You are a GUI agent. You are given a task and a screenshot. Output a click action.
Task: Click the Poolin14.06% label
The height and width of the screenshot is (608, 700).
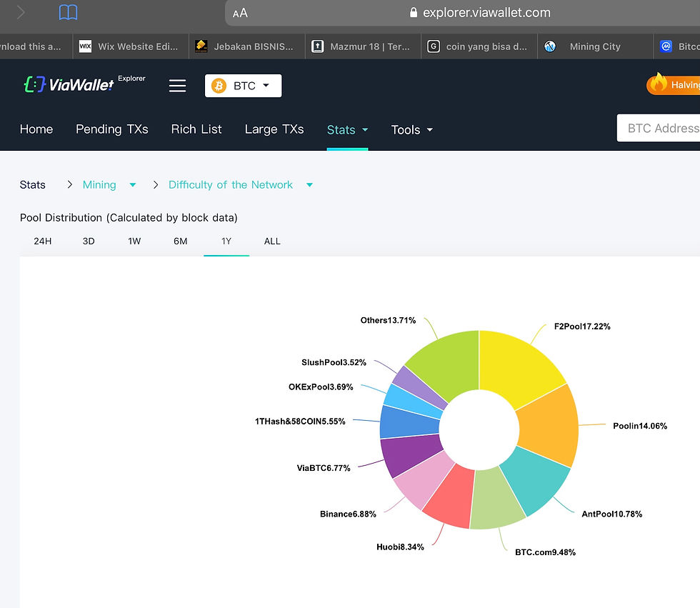tap(640, 426)
